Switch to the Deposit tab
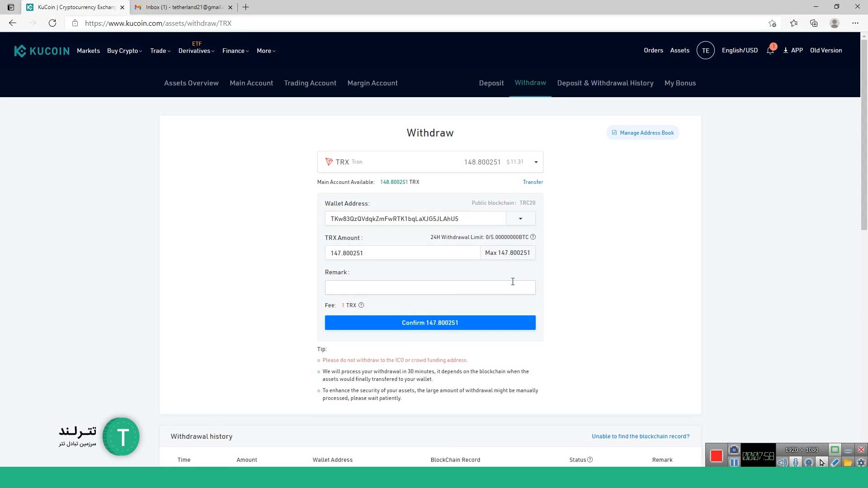Screen dimensions: 868x488 491,83
